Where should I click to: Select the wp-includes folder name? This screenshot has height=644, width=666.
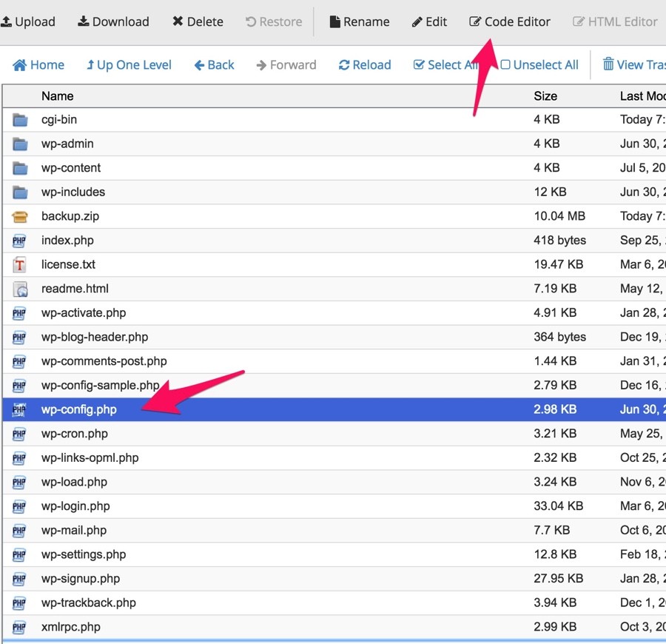click(x=73, y=192)
